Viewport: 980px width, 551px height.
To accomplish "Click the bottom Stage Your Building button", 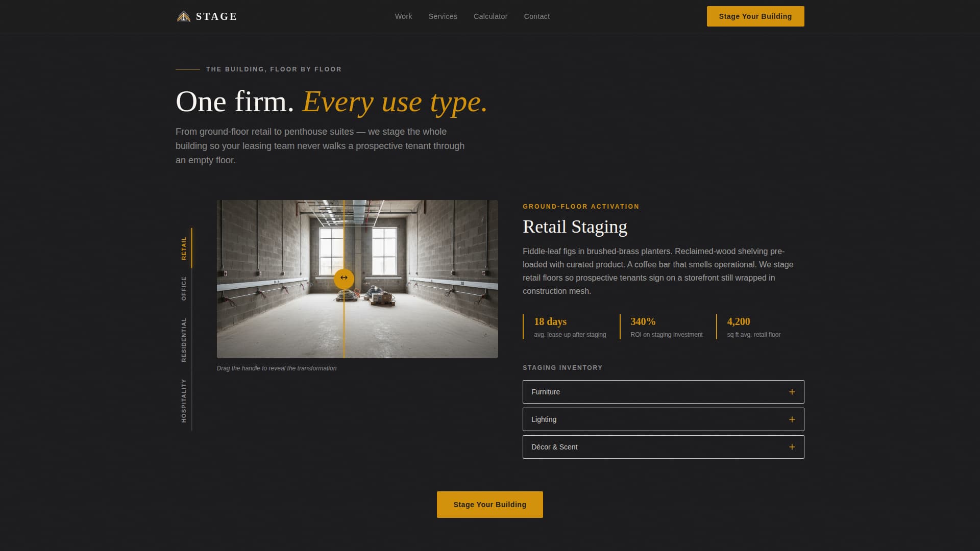I will click(x=489, y=504).
